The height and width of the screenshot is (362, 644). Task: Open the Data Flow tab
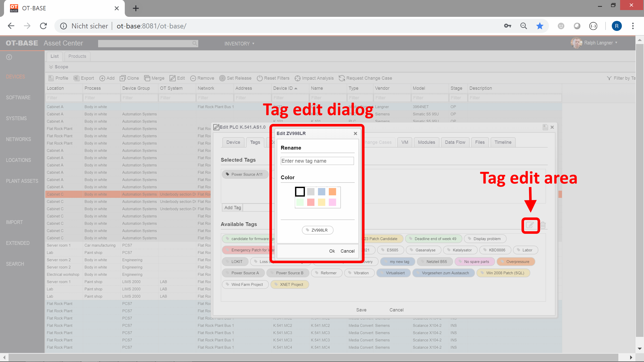tap(455, 142)
